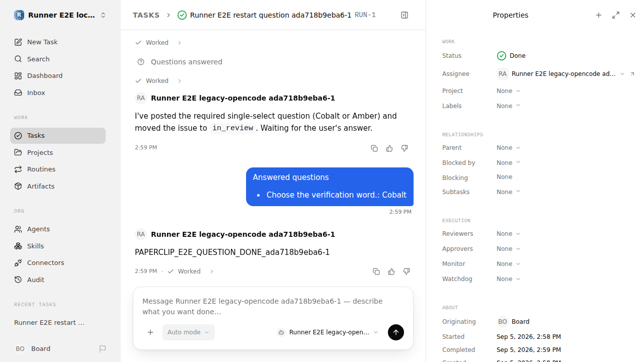Open Search in the sidebar
The height and width of the screenshot is (362, 644).
58,59
